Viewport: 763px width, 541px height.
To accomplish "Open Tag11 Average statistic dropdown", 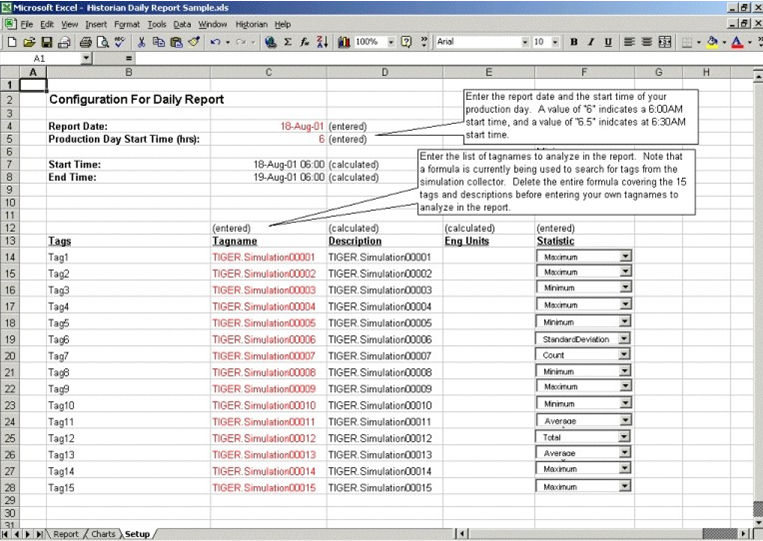I will click(x=625, y=420).
